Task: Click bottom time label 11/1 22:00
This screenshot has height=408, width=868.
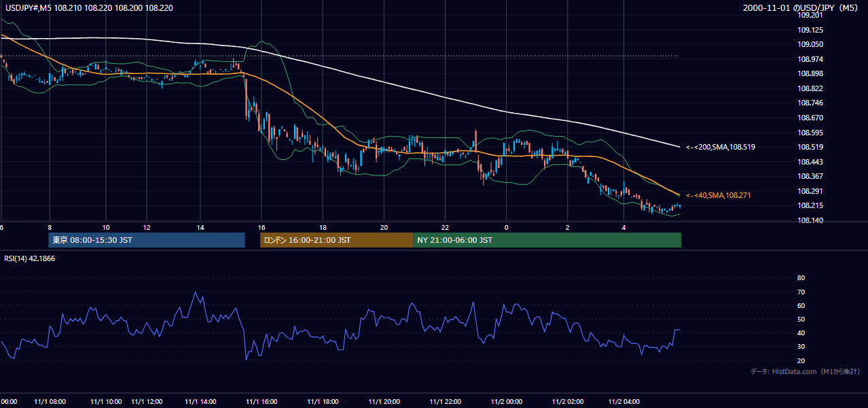Action: point(446,401)
